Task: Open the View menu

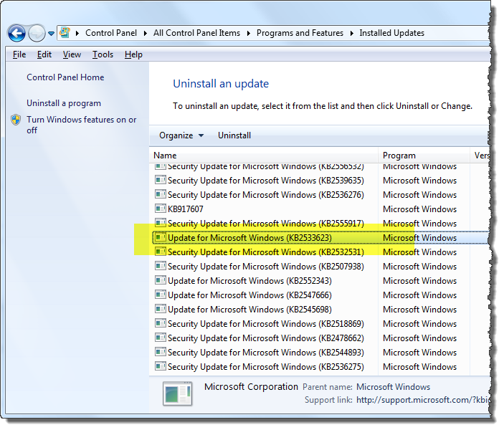Action: tap(72, 54)
